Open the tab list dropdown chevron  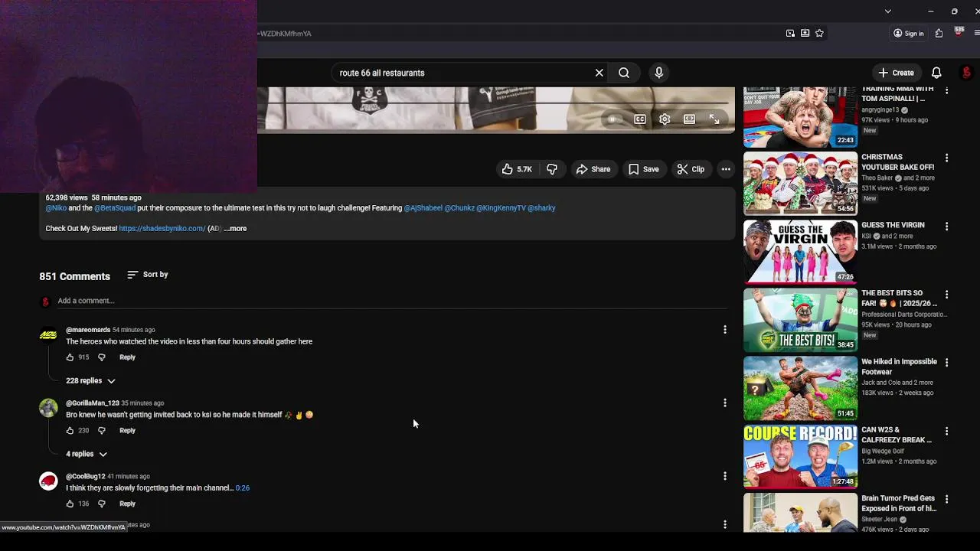pyautogui.click(x=887, y=11)
